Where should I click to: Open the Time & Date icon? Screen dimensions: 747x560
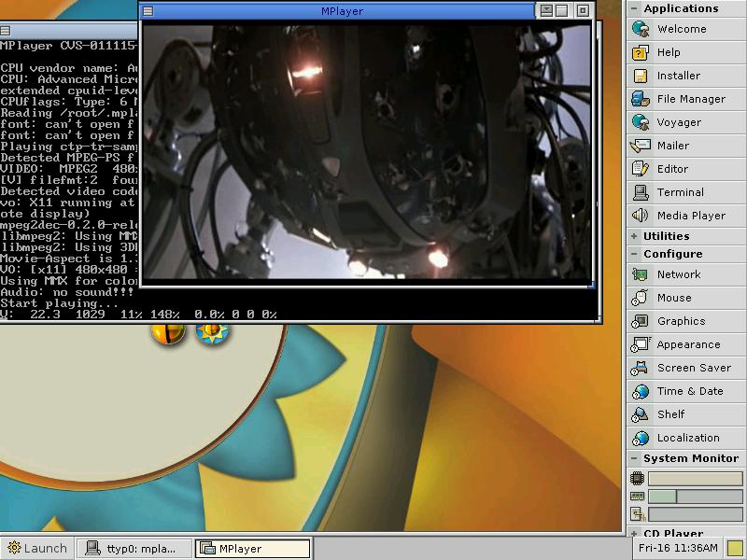coord(641,391)
